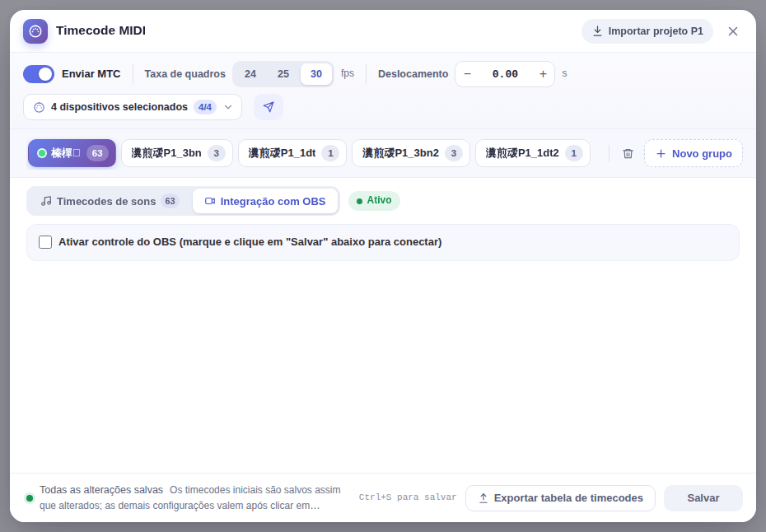Click the "Timecode MIDI" title text

click(100, 30)
